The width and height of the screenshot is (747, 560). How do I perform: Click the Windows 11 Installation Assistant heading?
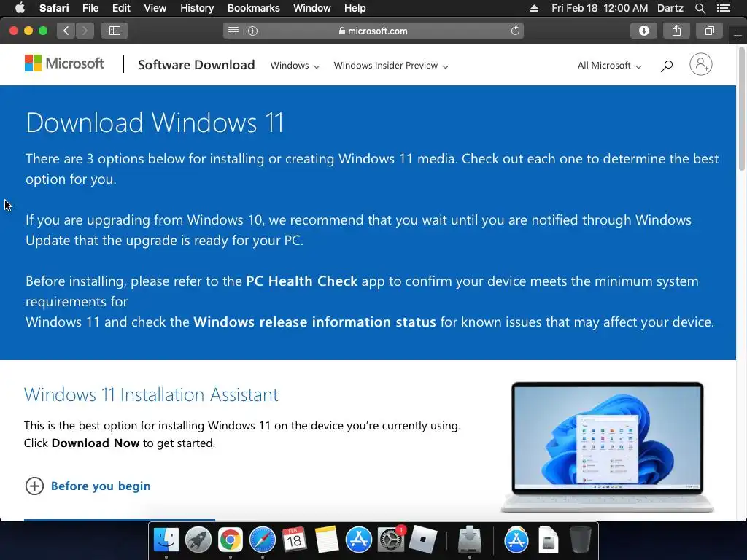[151, 394]
